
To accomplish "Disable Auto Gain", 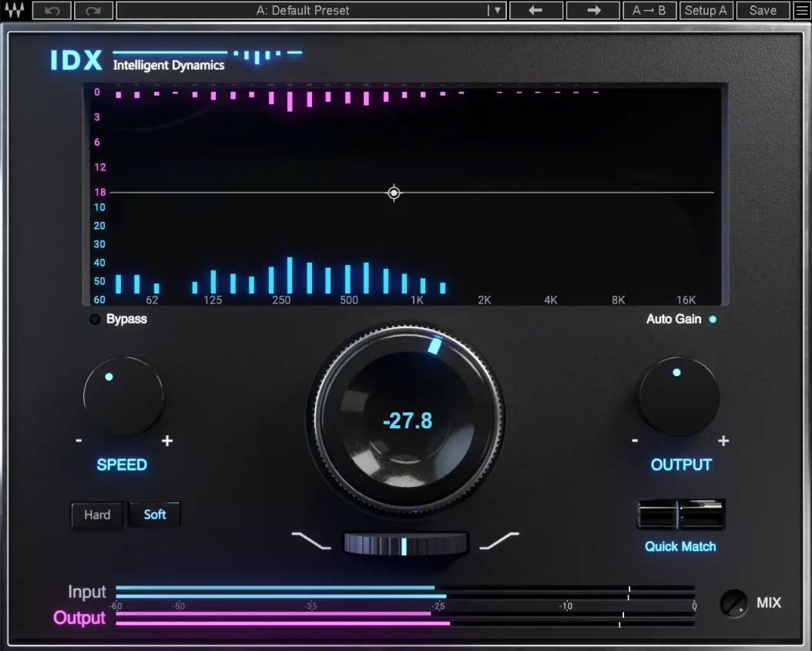I will pos(712,319).
